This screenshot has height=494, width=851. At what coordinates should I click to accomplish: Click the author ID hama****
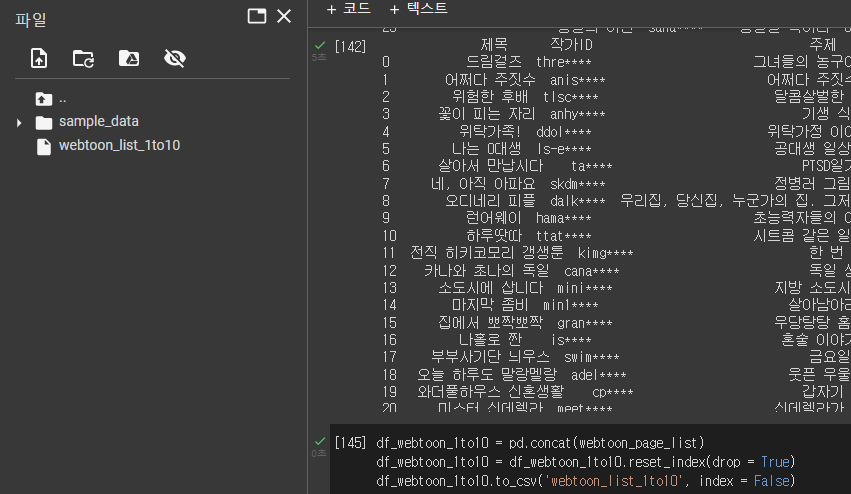564,218
